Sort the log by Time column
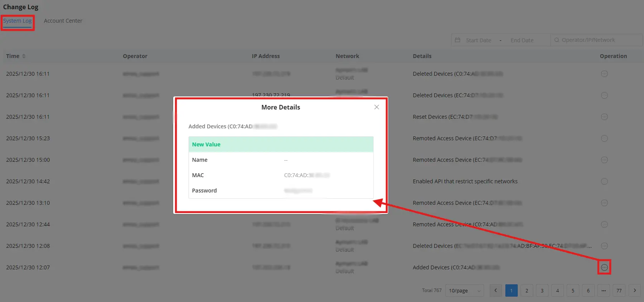The width and height of the screenshot is (644, 302). (16, 56)
